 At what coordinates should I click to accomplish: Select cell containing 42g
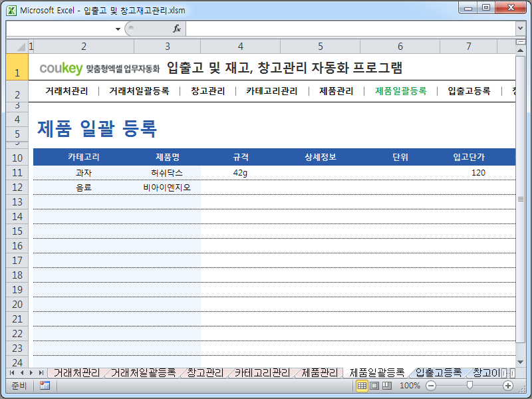[x=241, y=173]
